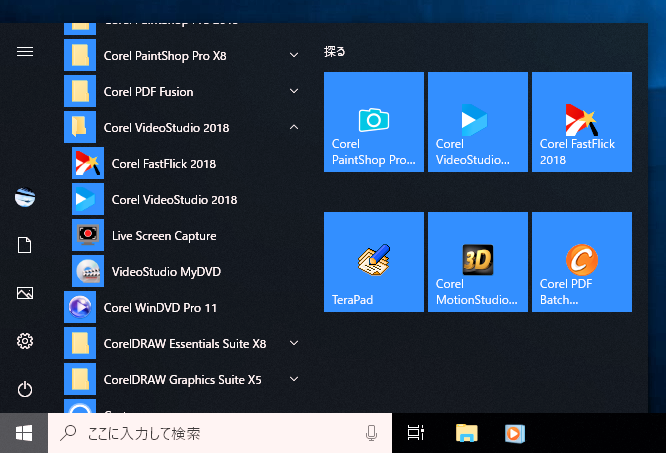The width and height of the screenshot is (666, 453).
Task: Expand CorelDRAW Graphics Suite X5 folder
Action: pos(294,380)
